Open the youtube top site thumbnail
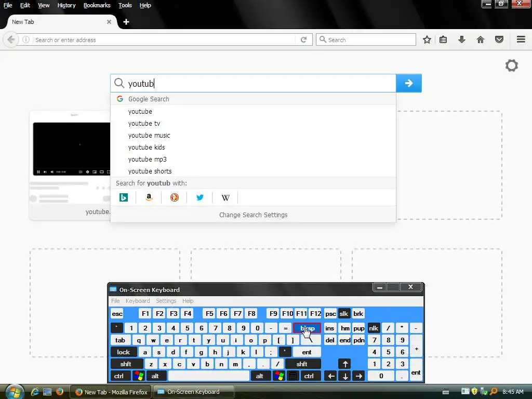This screenshot has height=399, width=532. coord(70,165)
